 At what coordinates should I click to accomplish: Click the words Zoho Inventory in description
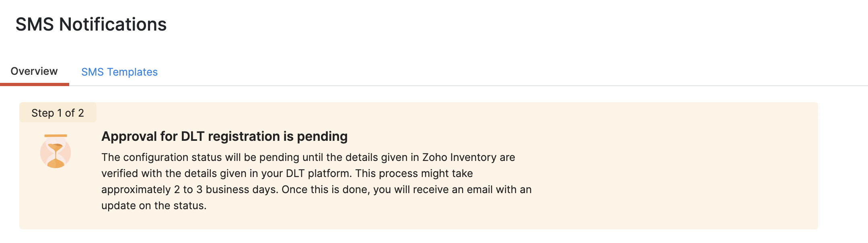point(459,157)
